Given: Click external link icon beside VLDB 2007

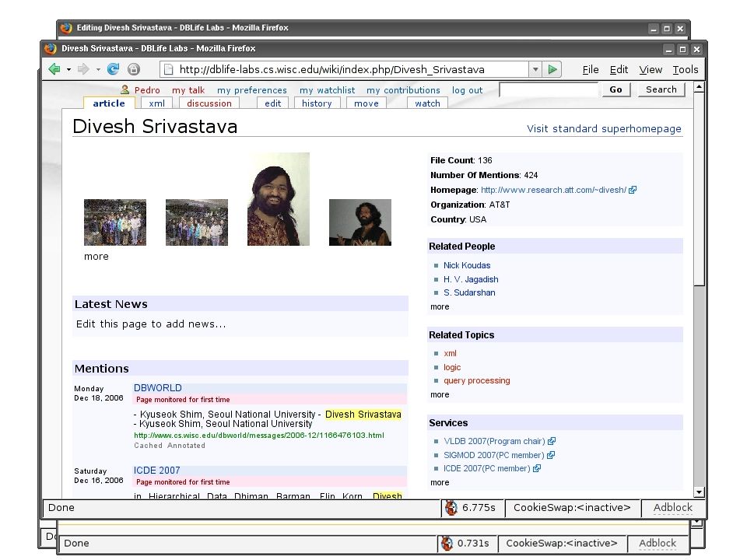Looking at the screenshot, I should pyautogui.click(x=552, y=441).
